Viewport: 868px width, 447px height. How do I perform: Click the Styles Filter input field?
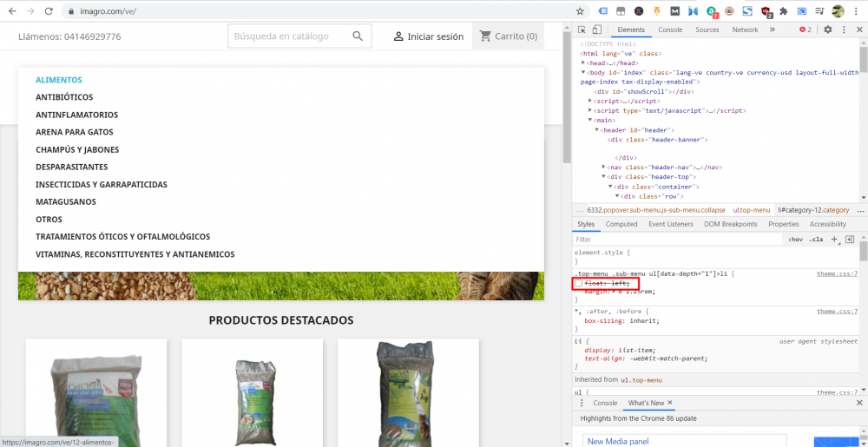point(678,240)
